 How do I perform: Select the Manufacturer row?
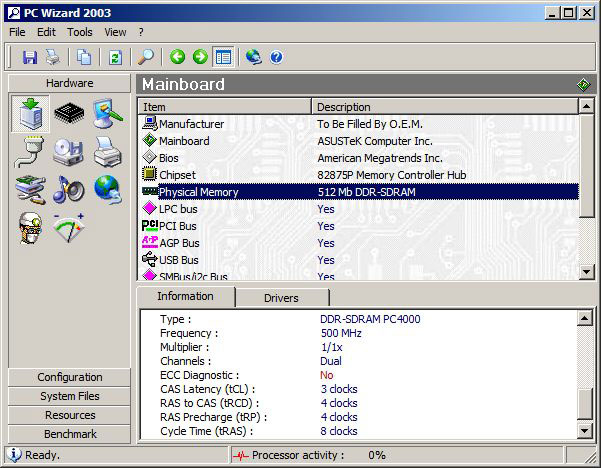(x=358, y=124)
